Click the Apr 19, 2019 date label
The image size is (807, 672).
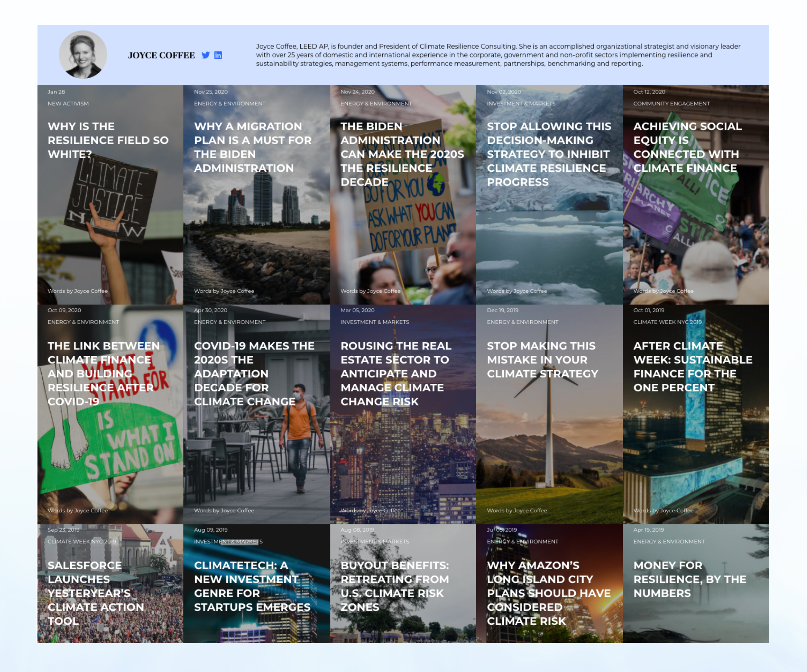[x=649, y=530]
